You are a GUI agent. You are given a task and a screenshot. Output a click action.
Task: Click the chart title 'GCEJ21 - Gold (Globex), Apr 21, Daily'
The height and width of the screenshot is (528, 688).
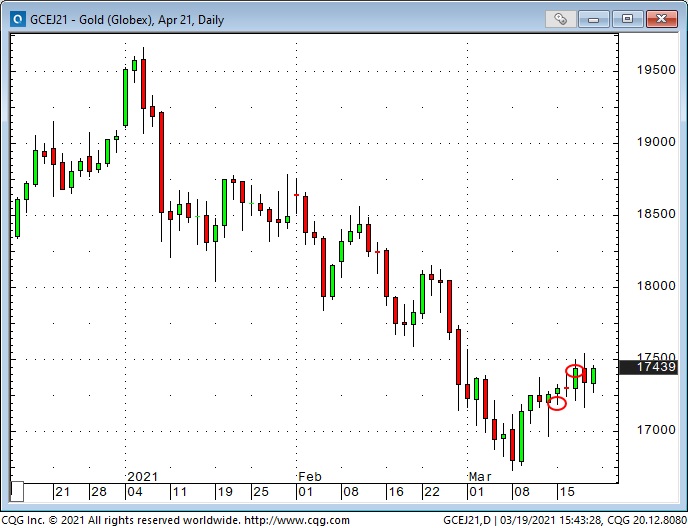[127, 20]
